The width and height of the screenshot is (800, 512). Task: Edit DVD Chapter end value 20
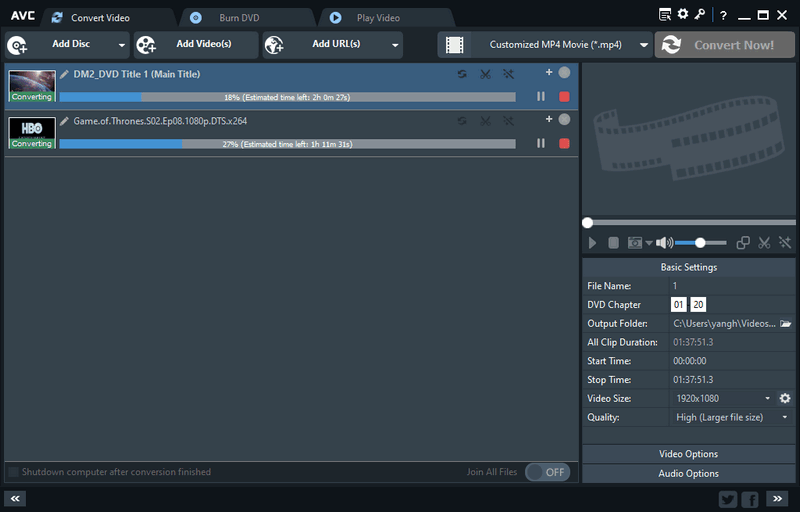click(698, 305)
